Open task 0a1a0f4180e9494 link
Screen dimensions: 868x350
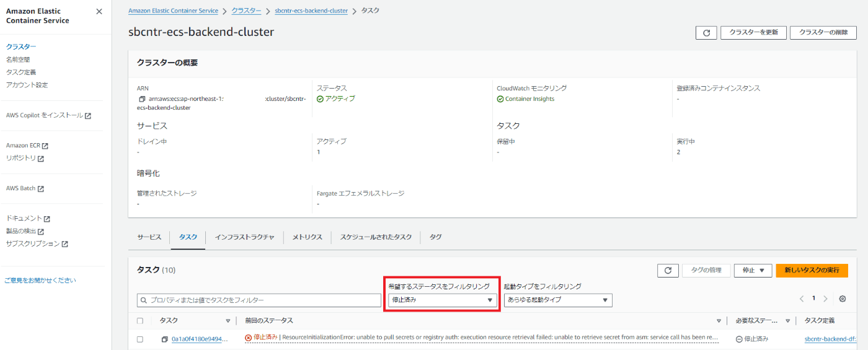(x=200, y=339)
